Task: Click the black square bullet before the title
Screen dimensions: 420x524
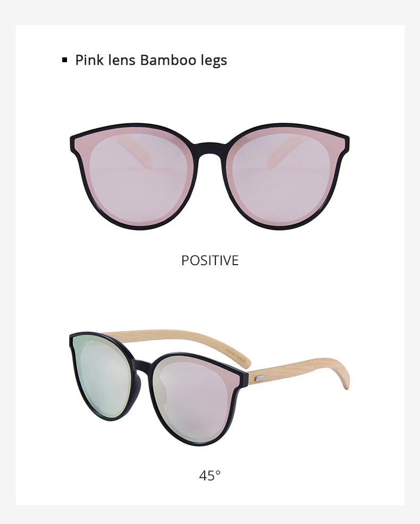Action: coord(64,60)
